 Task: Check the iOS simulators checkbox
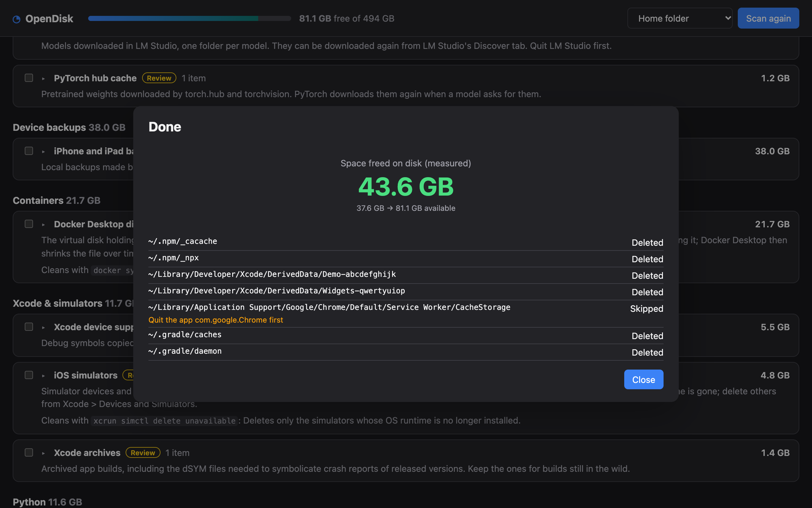(x=29, y=375)
